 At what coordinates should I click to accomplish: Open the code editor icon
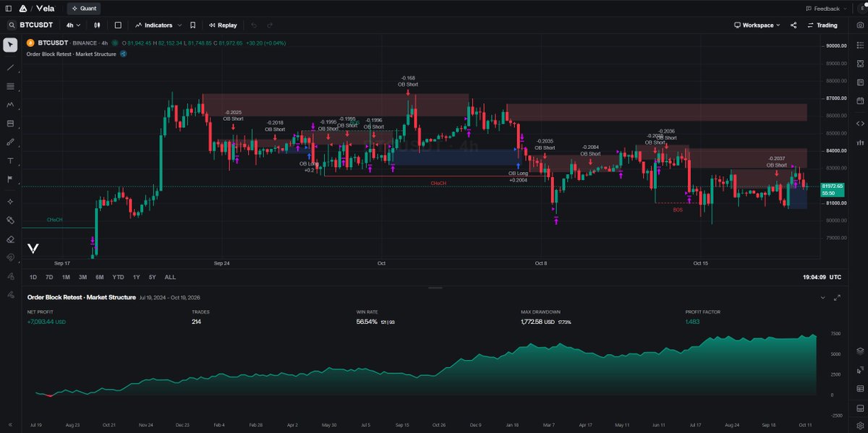tap(859, 123)
